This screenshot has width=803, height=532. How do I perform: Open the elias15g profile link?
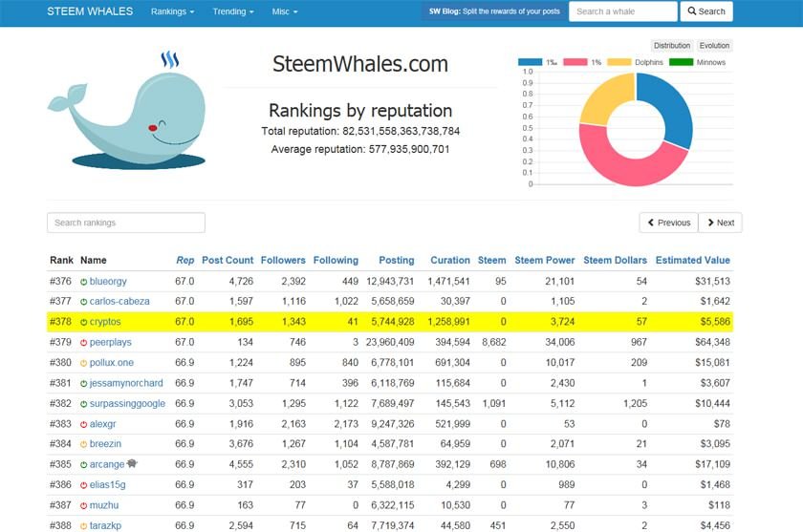(x=107, y=485)
